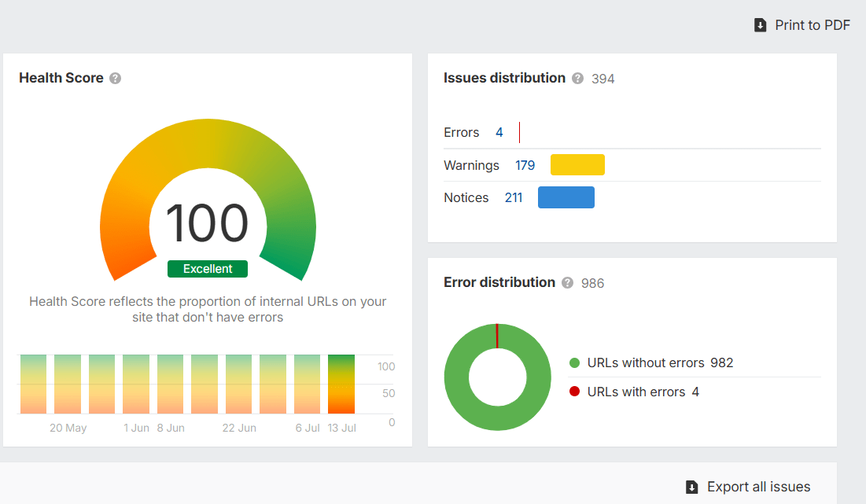Click the Health Score help icon
The image size is (866, 504).
pyautogui.click(x=115, y=78)
